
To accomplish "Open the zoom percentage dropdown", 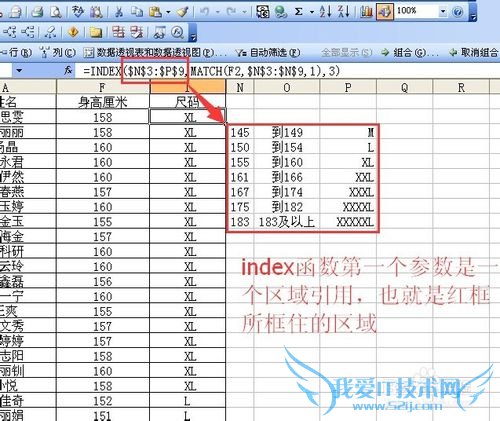I will 443,12.
